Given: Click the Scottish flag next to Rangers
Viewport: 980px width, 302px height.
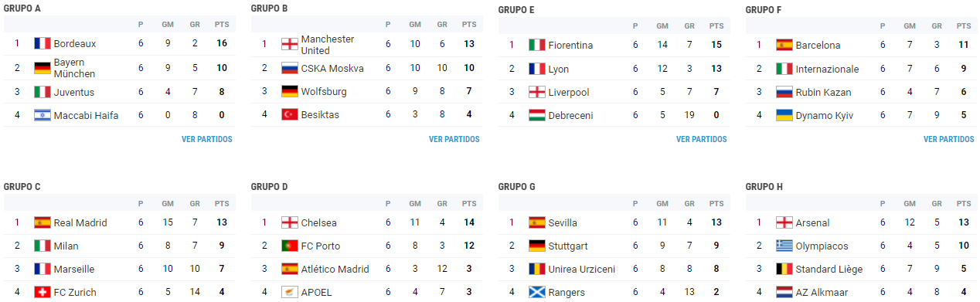Looking at the screenshot, I should tap(537, 292).
